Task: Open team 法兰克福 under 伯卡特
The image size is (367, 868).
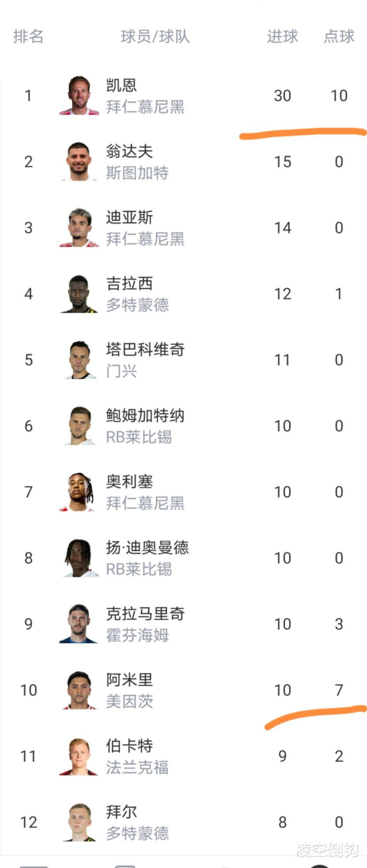Action: 137,767
